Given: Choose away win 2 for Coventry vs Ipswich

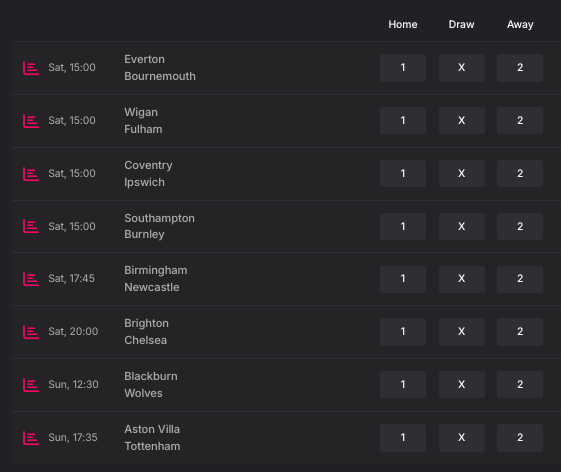Looking at the screenshot, I should [520, 174].
